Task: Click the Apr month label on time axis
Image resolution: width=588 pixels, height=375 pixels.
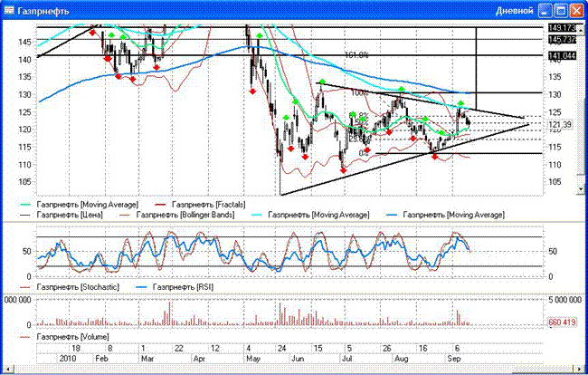Action: [199, 359]
